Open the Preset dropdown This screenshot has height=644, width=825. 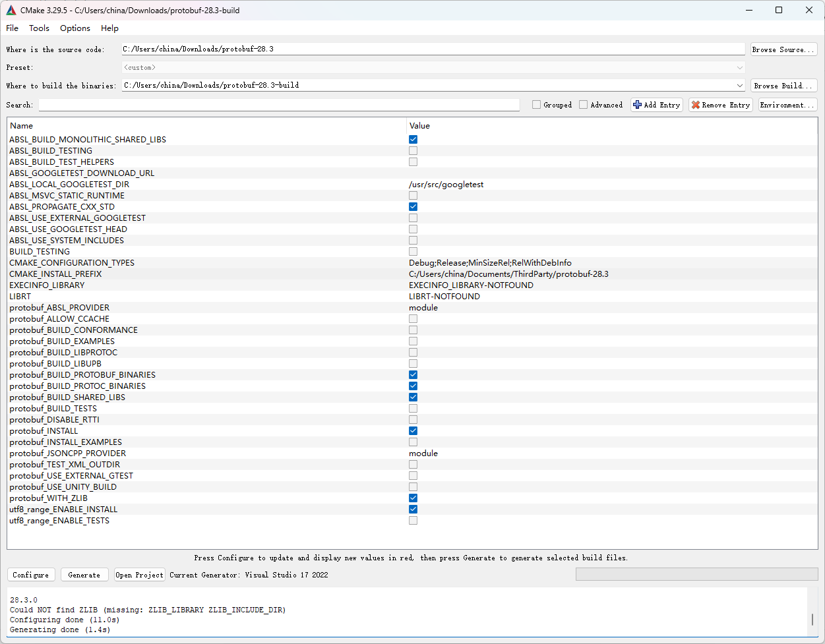[x=739, y=67]
